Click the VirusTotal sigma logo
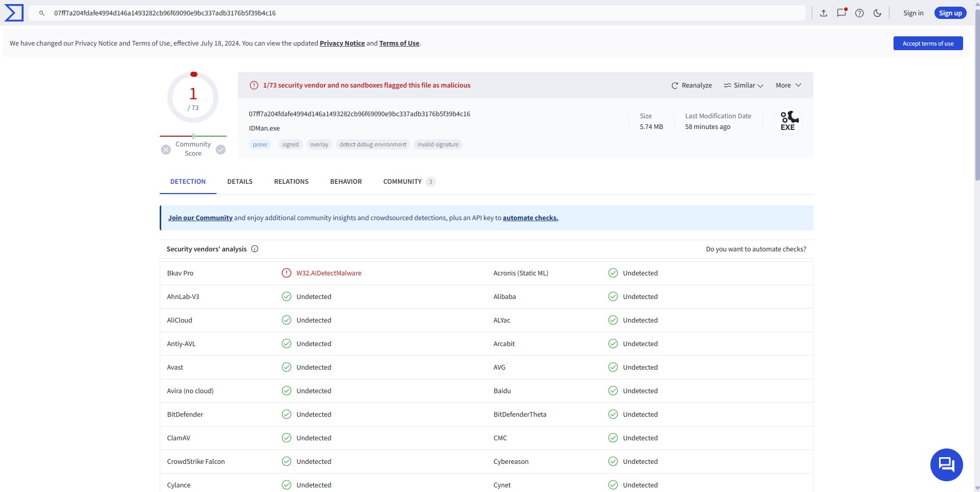The image size is (980, 492). (x=14, y=13)
